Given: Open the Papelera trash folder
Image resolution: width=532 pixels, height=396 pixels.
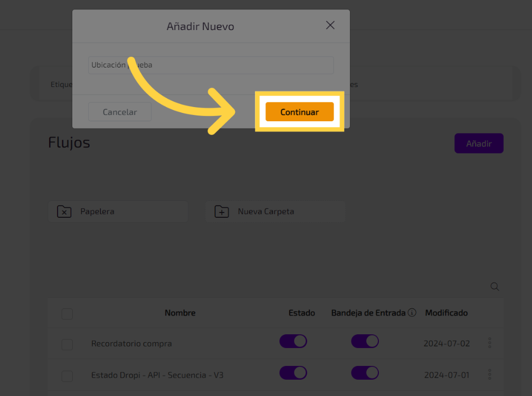Looking at the screenshot, I should 118,211.
